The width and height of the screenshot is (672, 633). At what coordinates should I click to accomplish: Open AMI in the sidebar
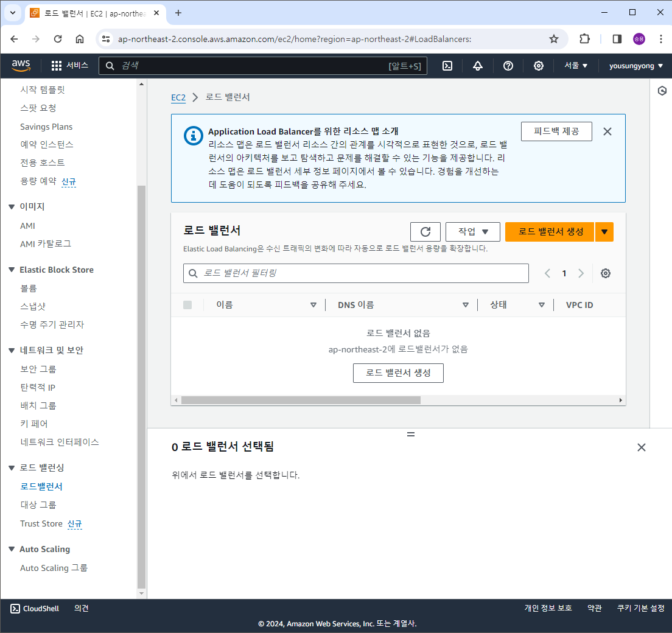click(x=27, y=226)
